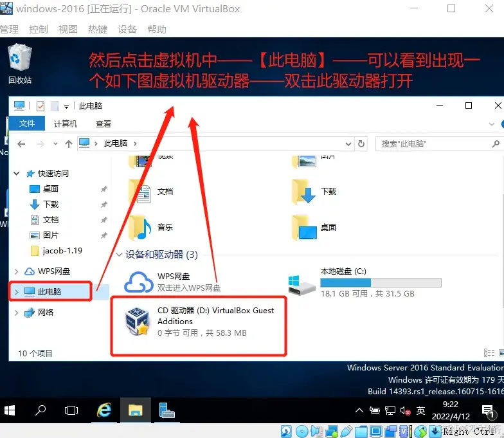This screenshot has width=504, height=438.
Task: Click VirtualBox USB status icon
Action: click(x=346, y=431)
